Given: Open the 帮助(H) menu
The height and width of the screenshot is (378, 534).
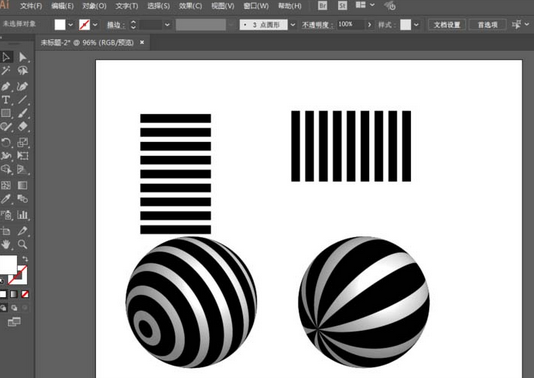Looking at the screenshot, I should pyautogui.click(x=290, y=6).
